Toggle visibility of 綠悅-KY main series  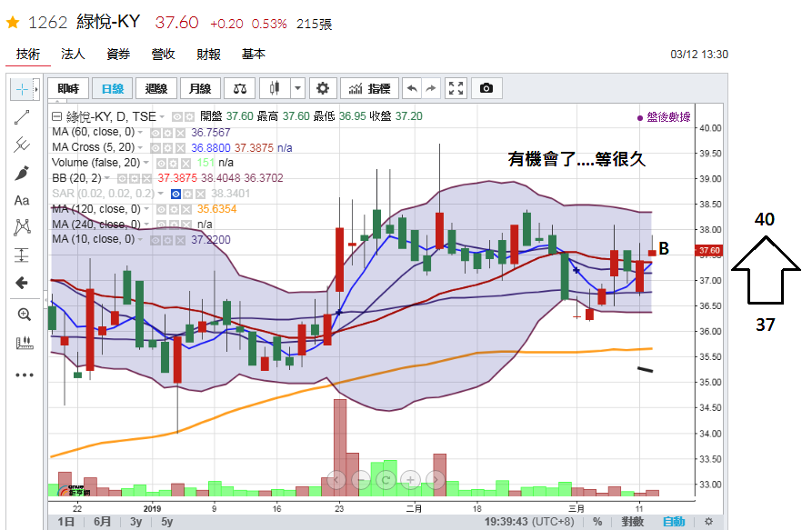point(177,117)
